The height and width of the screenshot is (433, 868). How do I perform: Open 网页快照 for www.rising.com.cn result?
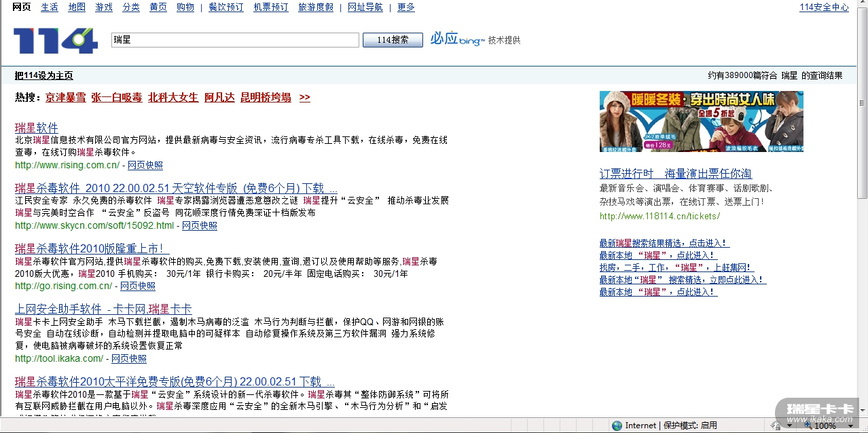click(x=145, y=165)
